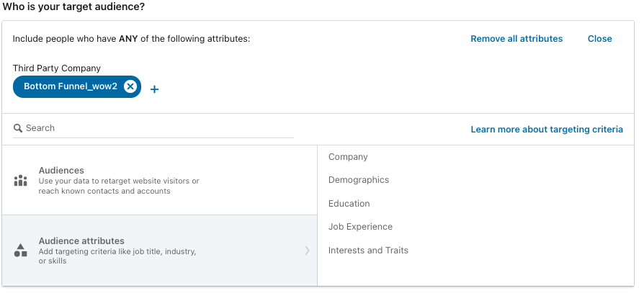Click the Audience attributes shapes icon
Viewport: 644px width, 293px height.
[x=21, y=251]
